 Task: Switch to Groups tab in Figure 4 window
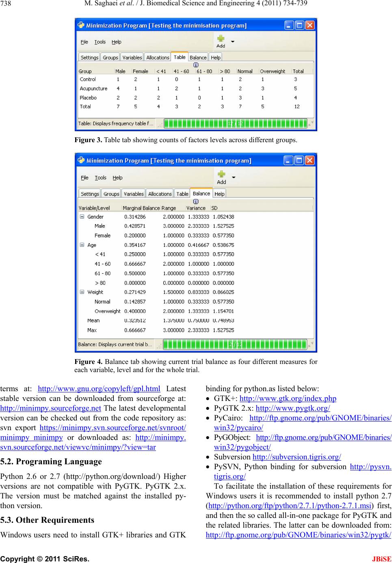click(111, 194)
